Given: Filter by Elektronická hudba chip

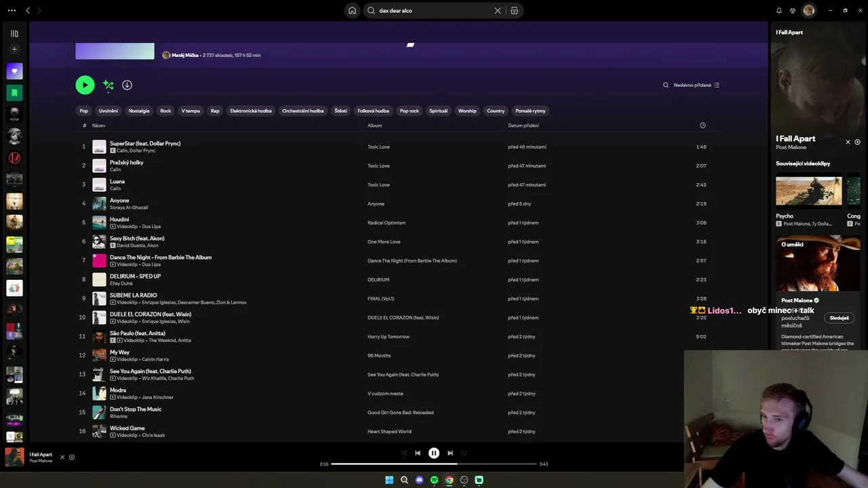Looking at the screenshot, I should click(x=251, y=110).
